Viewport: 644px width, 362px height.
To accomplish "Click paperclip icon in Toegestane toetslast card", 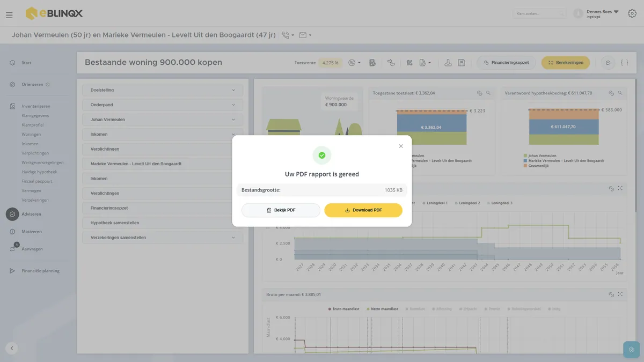I will [480, 93].
